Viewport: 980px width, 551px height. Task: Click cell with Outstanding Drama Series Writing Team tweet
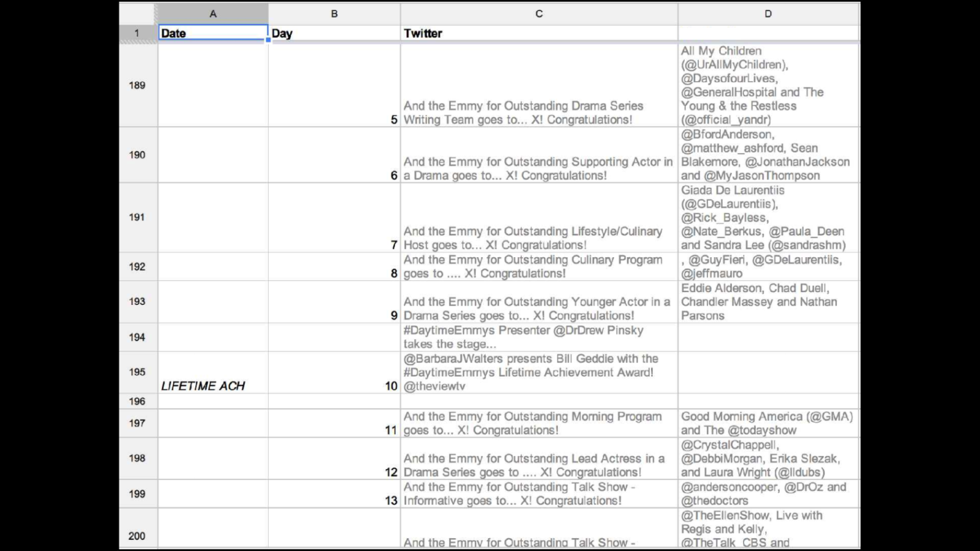point(539,85)
